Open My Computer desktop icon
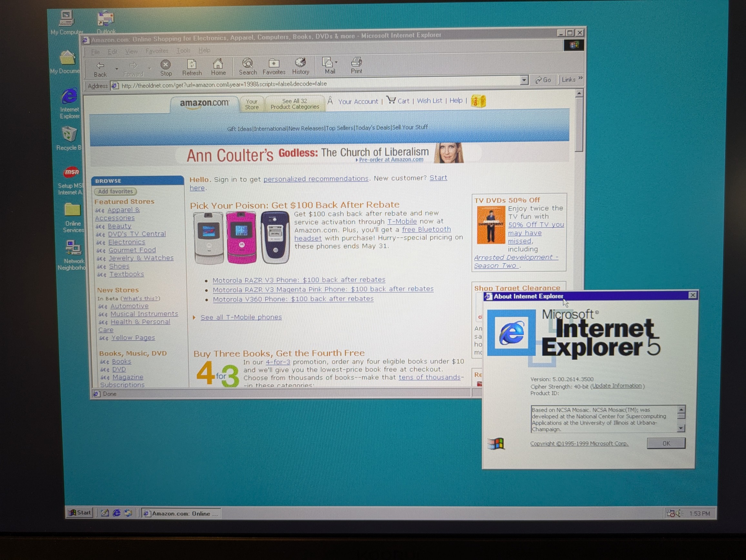 [x=67, y=23]
